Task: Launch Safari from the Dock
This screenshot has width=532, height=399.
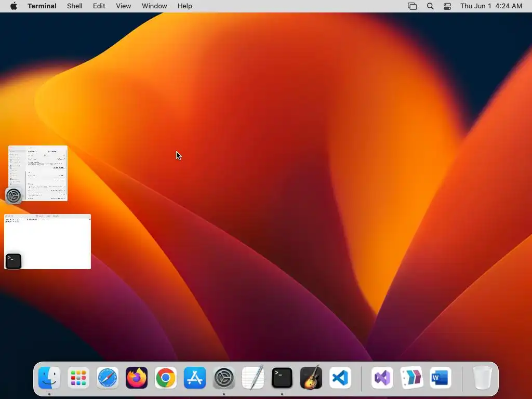Action: (x=108, y=378)
